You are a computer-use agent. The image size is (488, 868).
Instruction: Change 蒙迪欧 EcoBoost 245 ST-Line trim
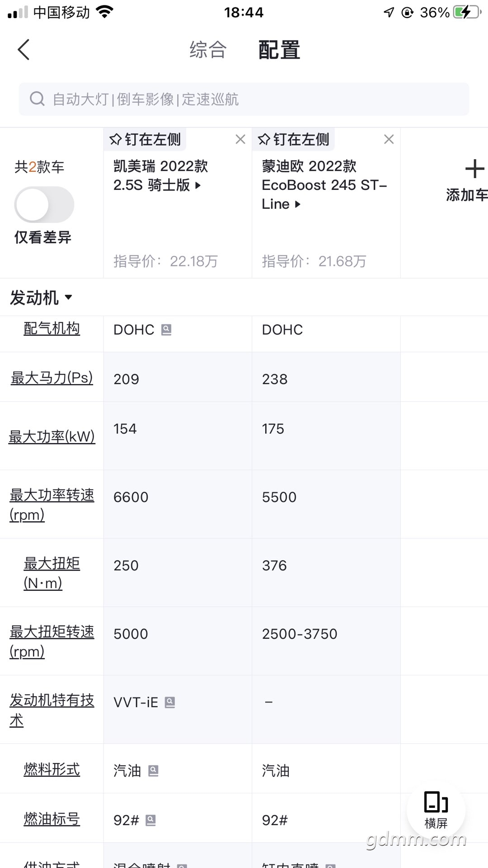(324, 185)
